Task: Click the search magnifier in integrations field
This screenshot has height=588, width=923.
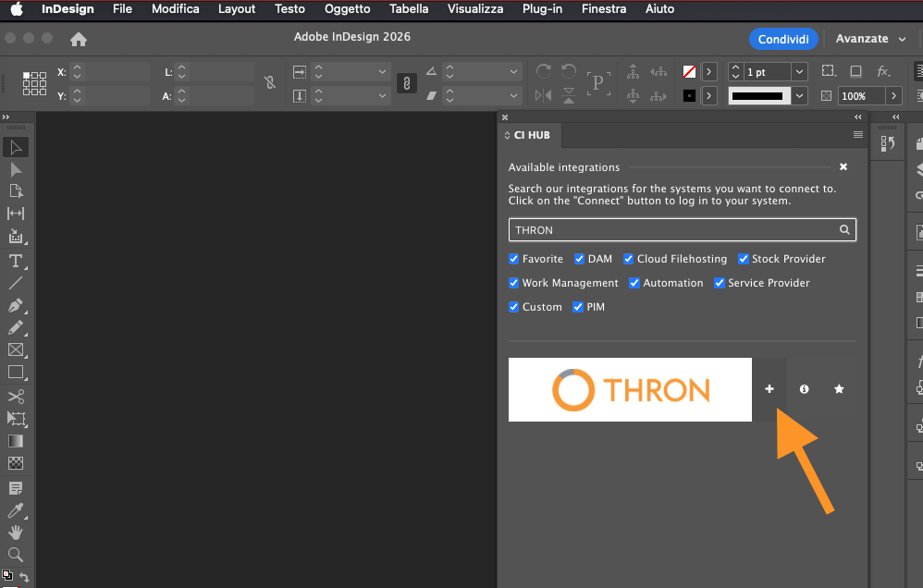Action: click(x=844, y=229)
